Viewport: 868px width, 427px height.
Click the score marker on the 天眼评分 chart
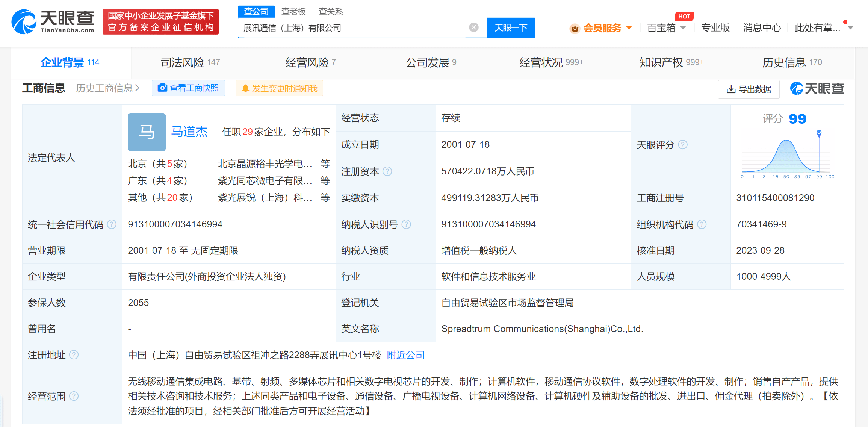point(819,133)
